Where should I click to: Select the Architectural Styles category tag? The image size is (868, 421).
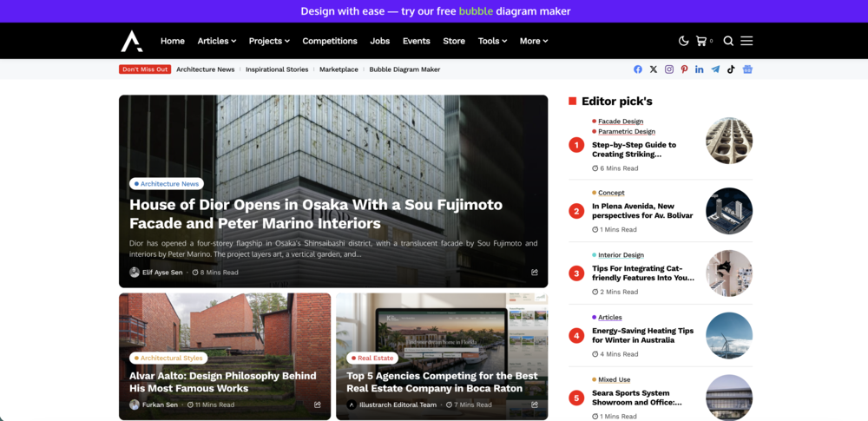pyautogui.click(x=168, y=358)
